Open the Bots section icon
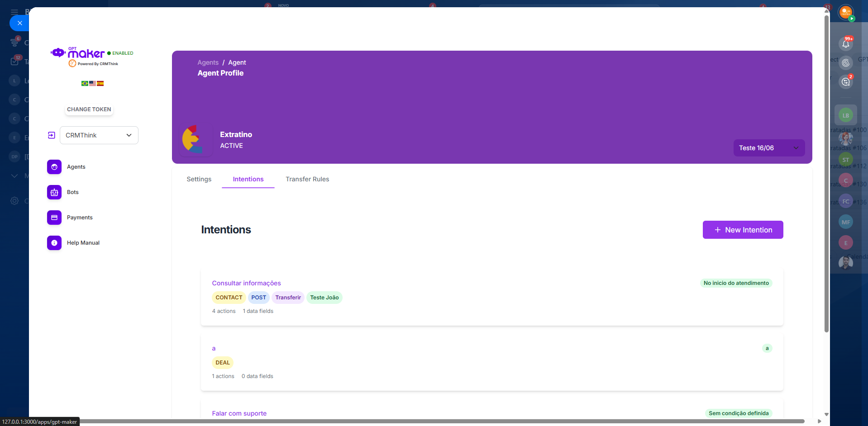 [x=54, y=192]
